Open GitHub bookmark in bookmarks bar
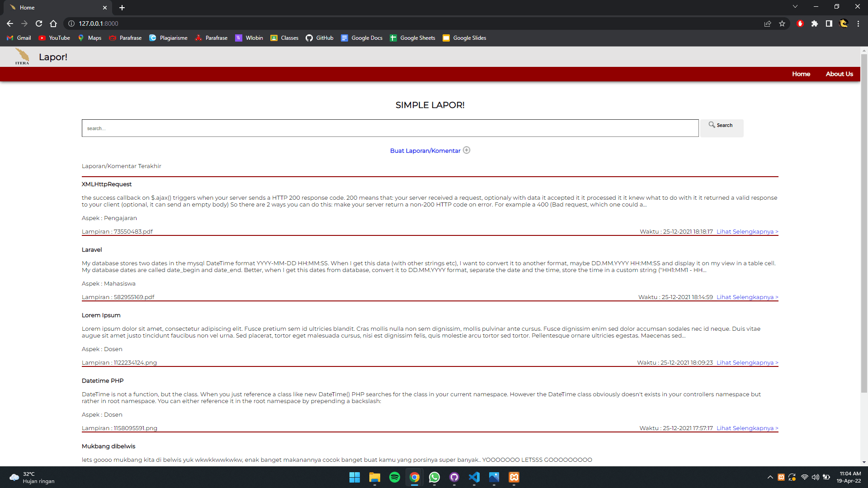868x488 pixels. [320, 38]
